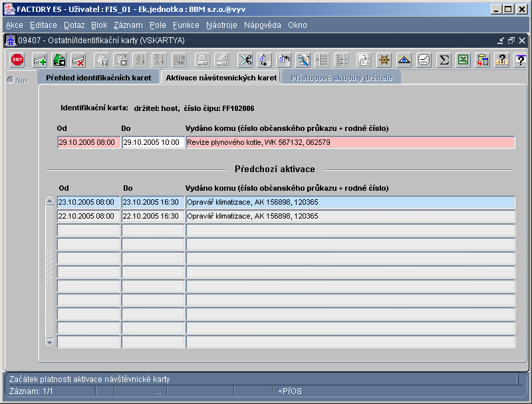Open the Funkce menu
Screen dimensions: 532x404
(x=186, y=25)
